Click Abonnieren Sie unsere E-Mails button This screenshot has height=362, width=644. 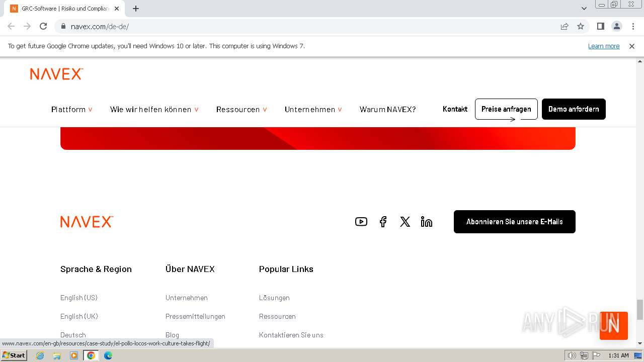coord(515,222)
